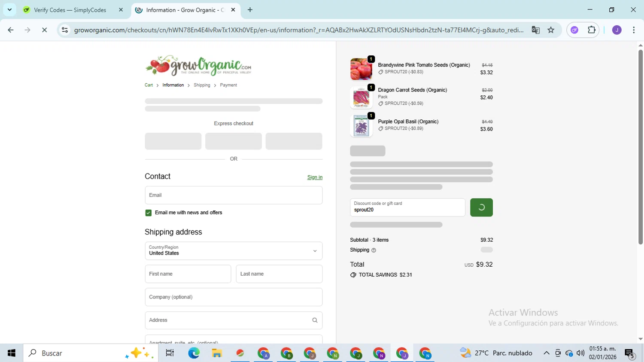Select the Shipping breadcrumb step

[202, 85]
